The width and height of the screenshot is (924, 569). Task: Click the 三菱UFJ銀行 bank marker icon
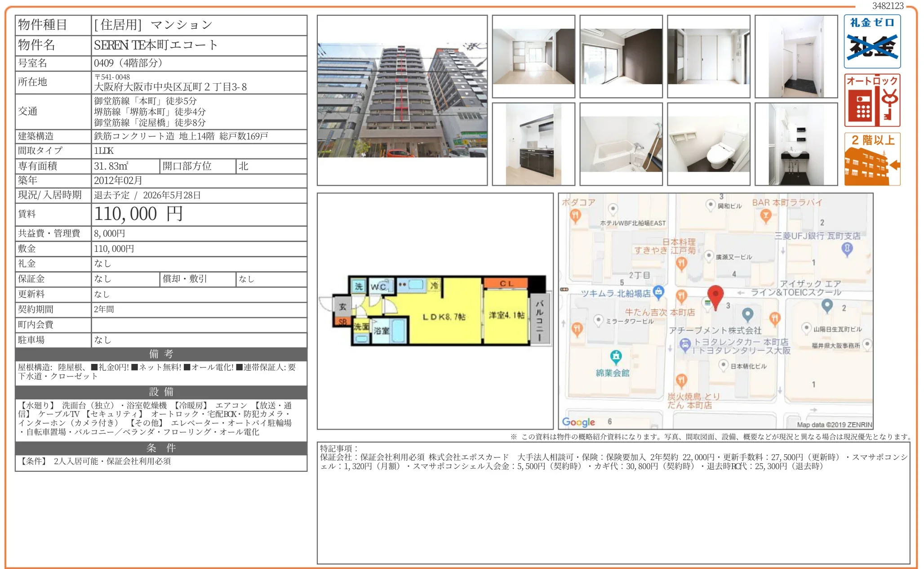(847, 249)
